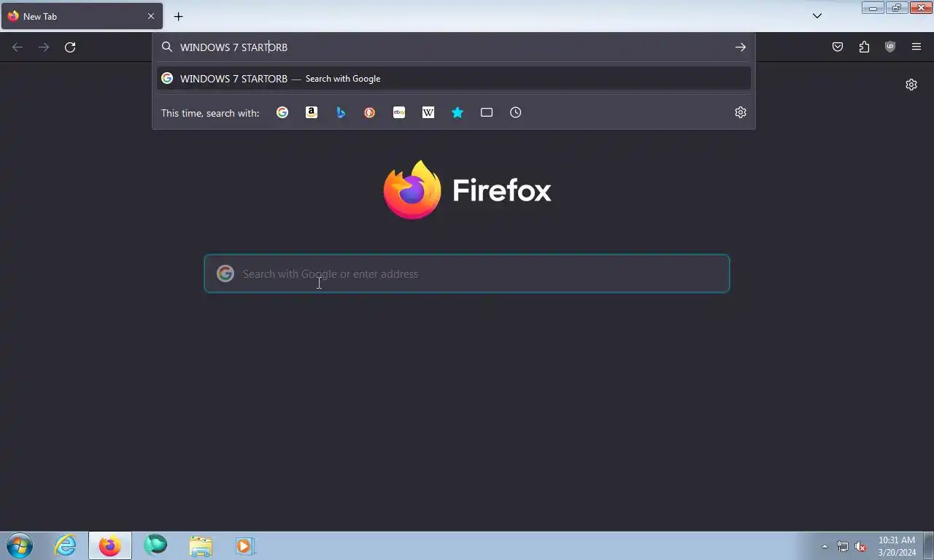Select Firefox in the taskbar

coord(110,545)
